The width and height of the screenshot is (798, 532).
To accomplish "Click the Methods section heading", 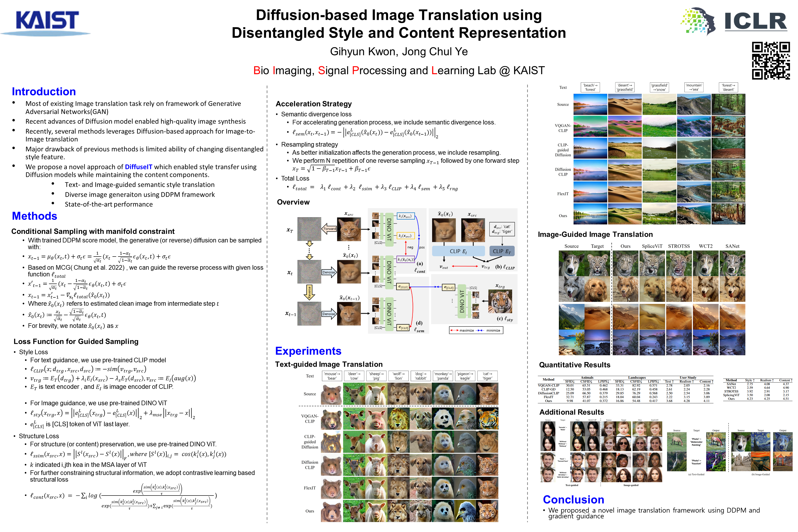I will [x=34, y=216].
